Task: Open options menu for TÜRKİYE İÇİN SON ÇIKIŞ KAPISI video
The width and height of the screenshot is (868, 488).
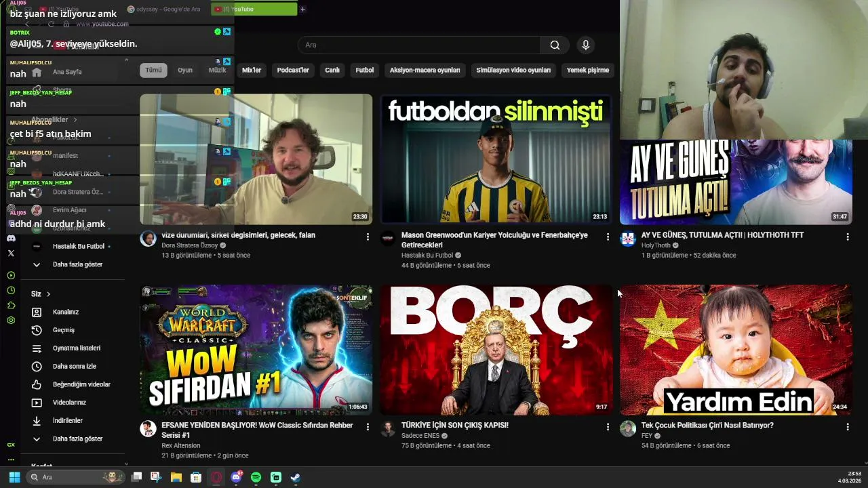Action: point(608,427)
